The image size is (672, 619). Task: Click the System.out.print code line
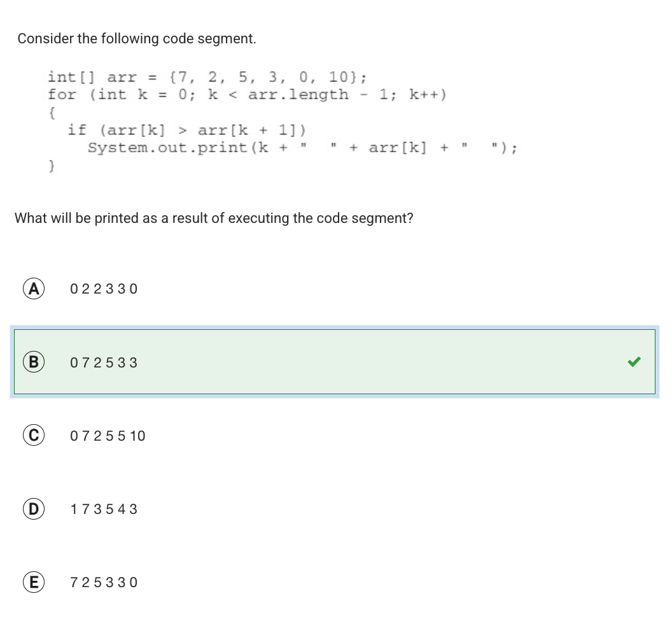pyautogui.click(x=302, y=148)
